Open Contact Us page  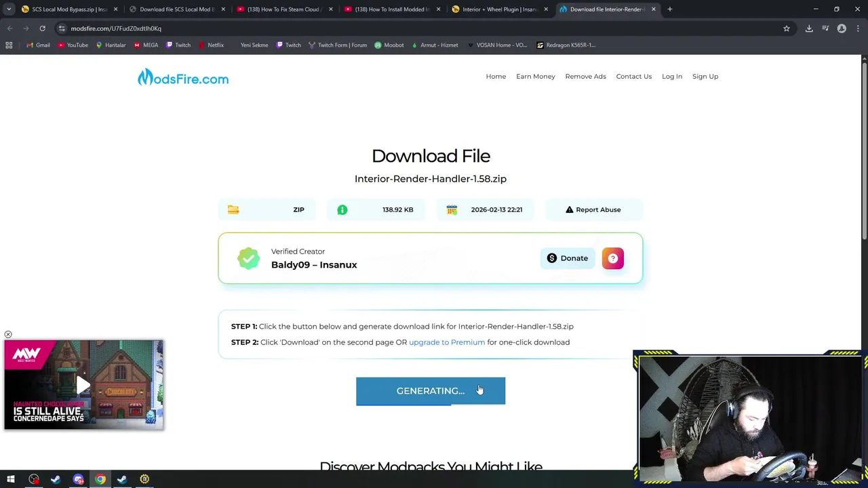(633, 77)
